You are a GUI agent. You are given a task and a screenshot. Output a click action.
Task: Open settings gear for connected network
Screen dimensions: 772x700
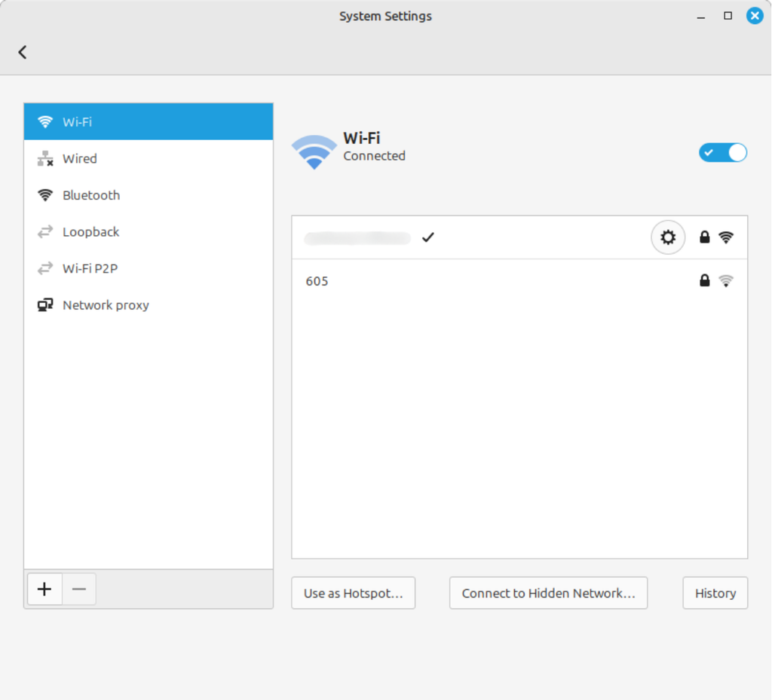[x=668, y=237]
